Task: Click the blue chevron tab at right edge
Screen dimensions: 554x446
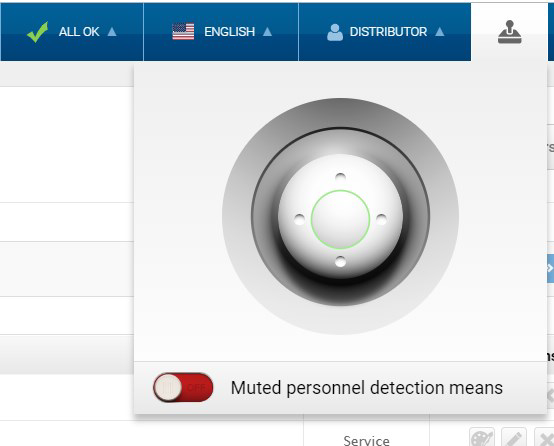Action: (550, 268)
